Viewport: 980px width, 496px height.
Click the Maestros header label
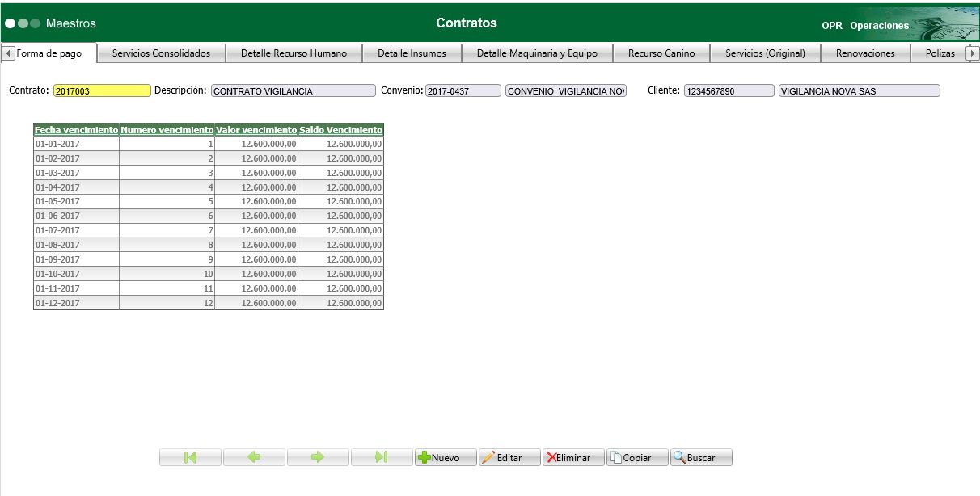click(x=70, y=23)
